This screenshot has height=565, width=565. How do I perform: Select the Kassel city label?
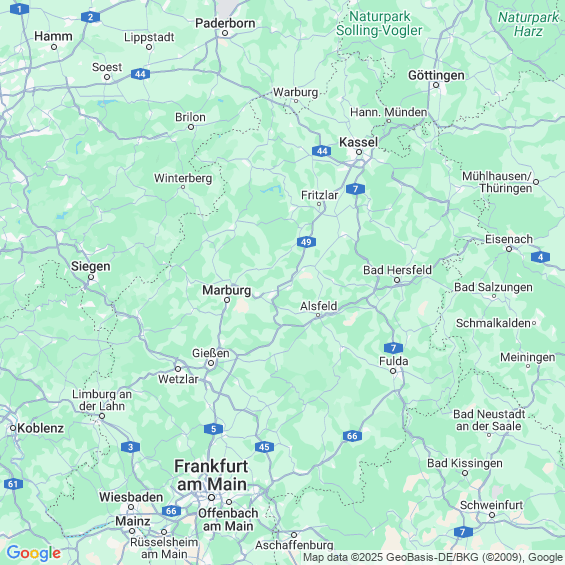click(359, 142)
